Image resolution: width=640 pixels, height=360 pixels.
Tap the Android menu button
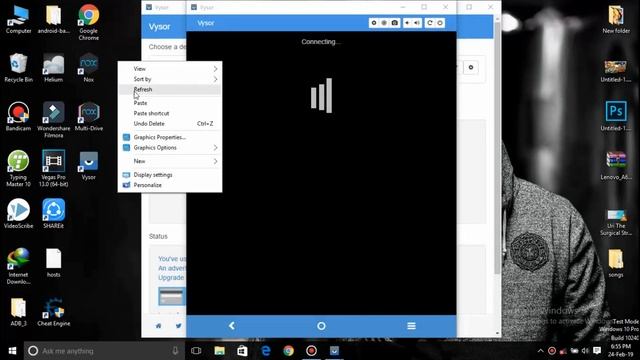(x=411, y=326)
